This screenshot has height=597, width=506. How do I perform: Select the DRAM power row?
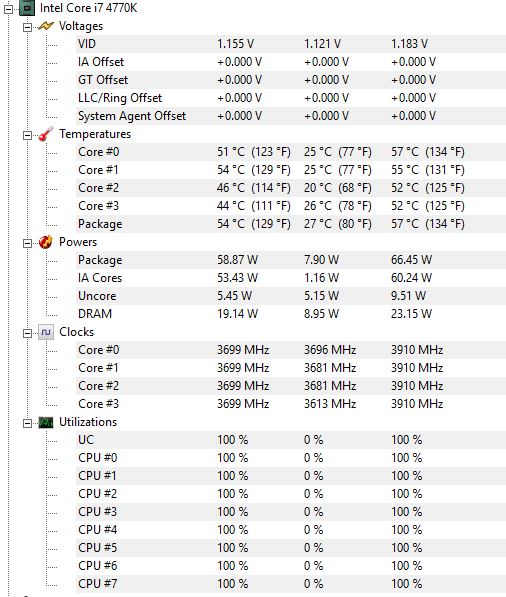291,314
